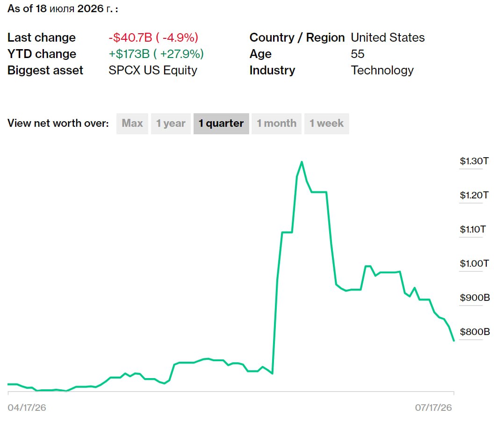Select the Max net worth range
The height and width of the screenshot is (423, 504).
[132, 124]
